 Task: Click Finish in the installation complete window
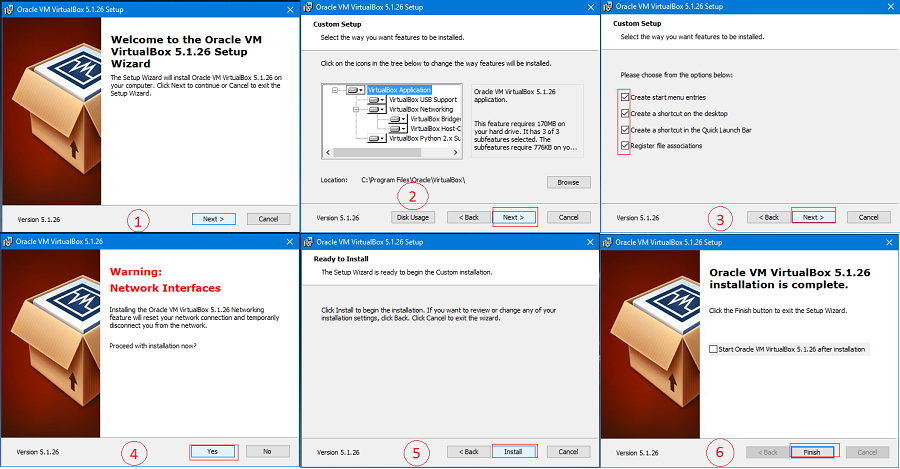(812, 452)
